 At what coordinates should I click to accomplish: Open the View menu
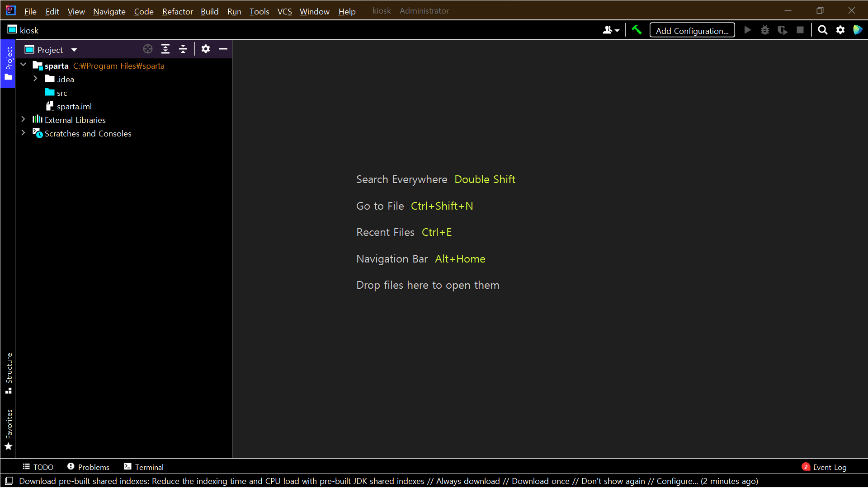click(x=76, y=11)
